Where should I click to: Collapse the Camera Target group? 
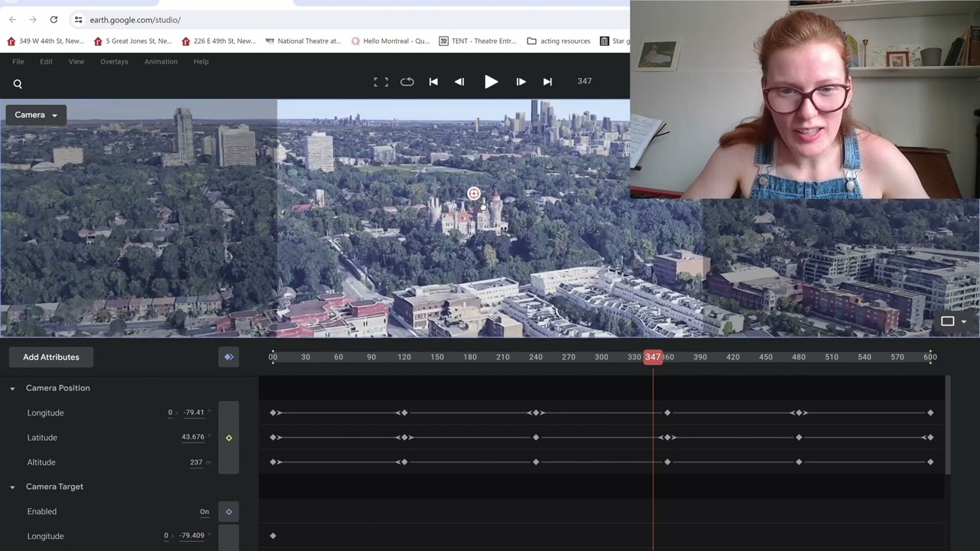pyautogui.click(x=12, y=487)
